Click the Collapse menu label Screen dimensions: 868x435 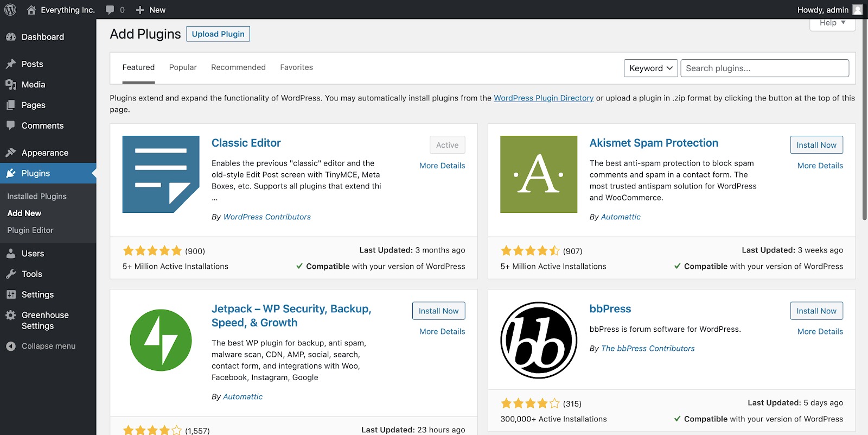pyautogui.click(x=48, y=346)
